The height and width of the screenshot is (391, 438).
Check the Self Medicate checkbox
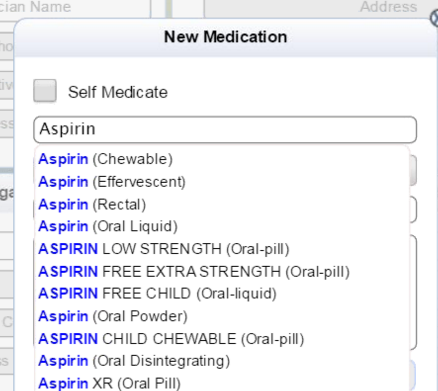tap(45, 91)
